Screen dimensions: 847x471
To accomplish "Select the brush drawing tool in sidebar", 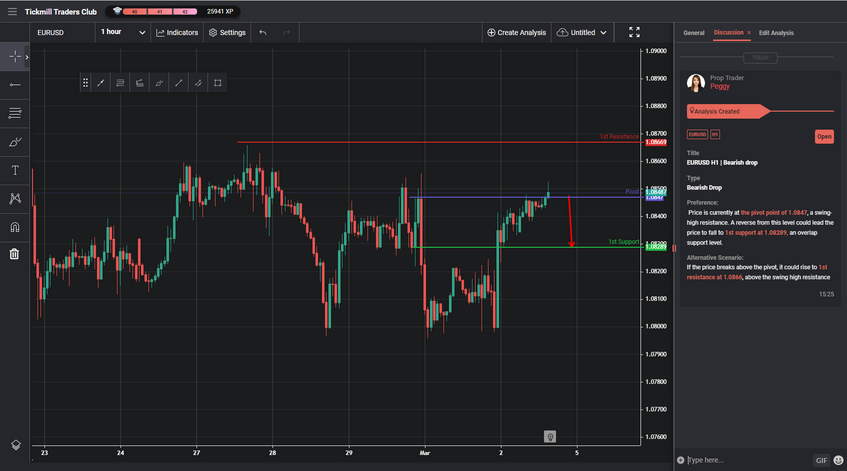I will click(15, 142).
